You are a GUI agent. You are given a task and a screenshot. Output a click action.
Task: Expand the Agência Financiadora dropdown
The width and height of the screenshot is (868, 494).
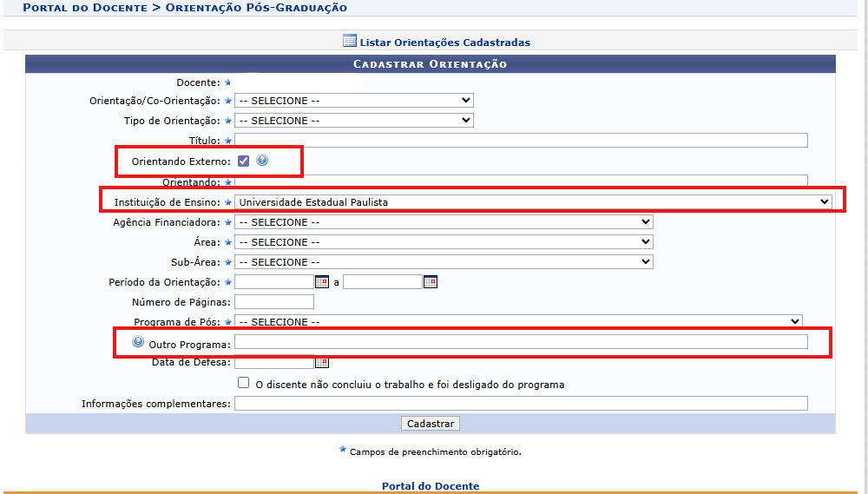[444, 222]
